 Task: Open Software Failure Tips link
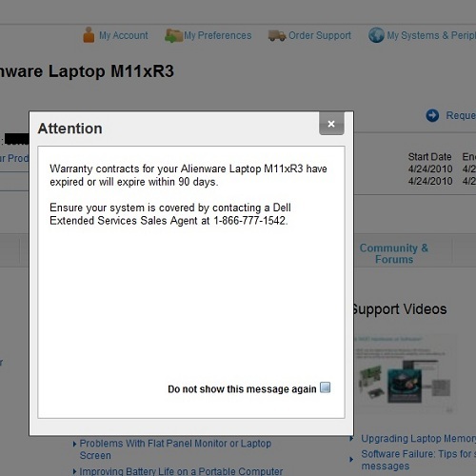pyautogui.click(x=419, y=460)
